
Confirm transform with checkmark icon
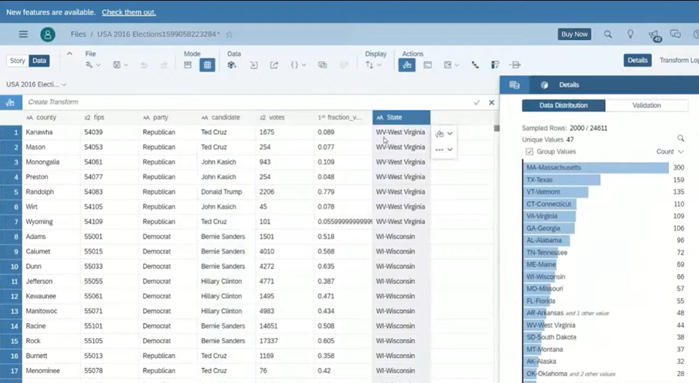tap(477, 103)
